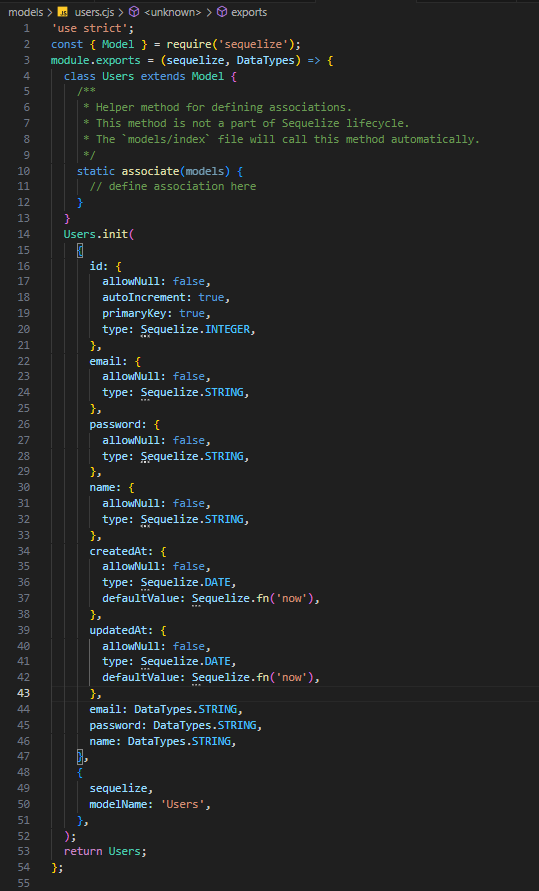Click the cube icon beside exports breadcrumb
539x891 pixels.
coord(223,12)
